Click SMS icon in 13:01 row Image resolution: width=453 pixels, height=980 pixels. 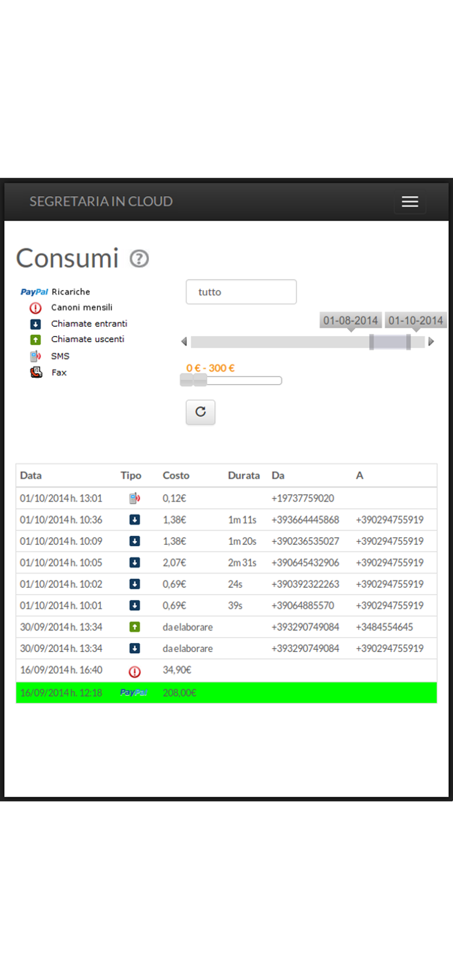[x=135, y=498]
